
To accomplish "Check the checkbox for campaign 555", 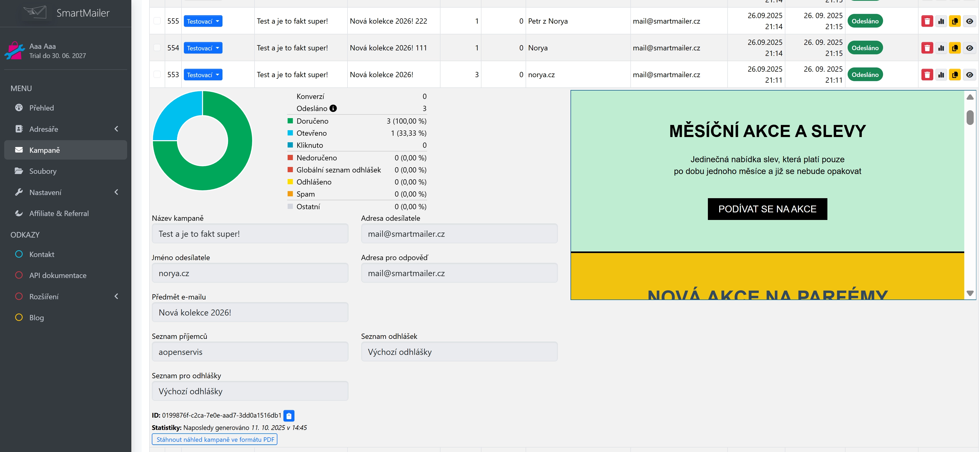I will tap(157, 21).
